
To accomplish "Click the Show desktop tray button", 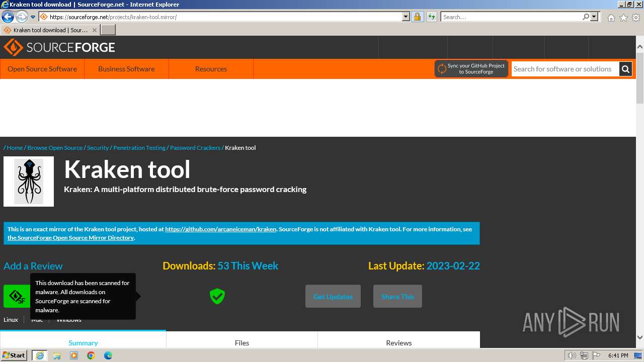I will (638, 355).
